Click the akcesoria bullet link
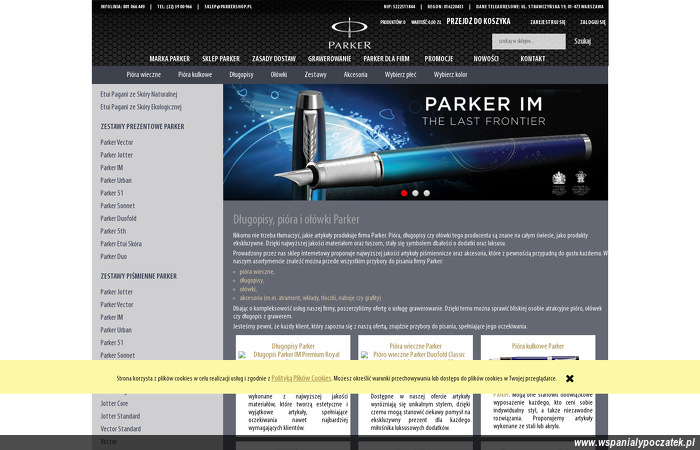Screen dimensions: 700x450 (x=310, y=298)
